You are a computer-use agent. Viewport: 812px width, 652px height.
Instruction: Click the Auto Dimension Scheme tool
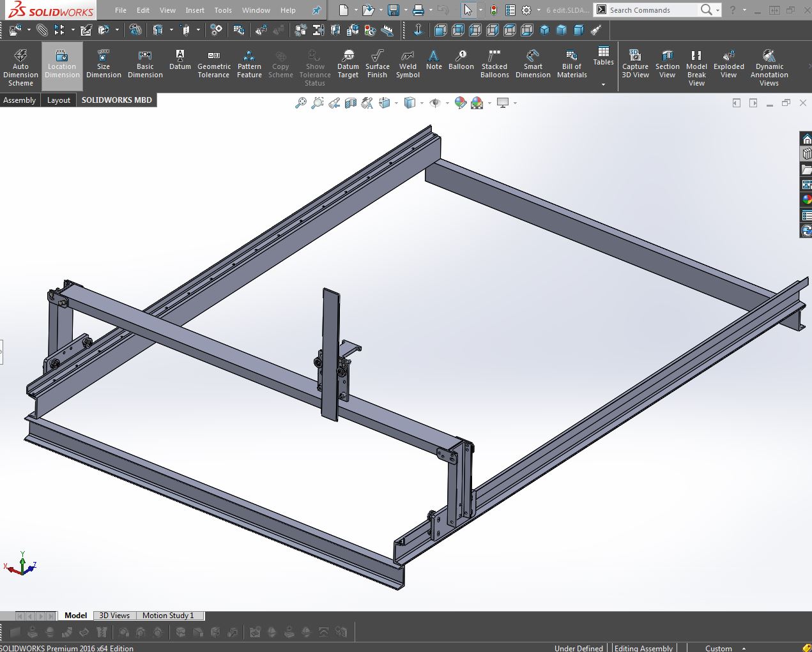(x=20, y=67)
